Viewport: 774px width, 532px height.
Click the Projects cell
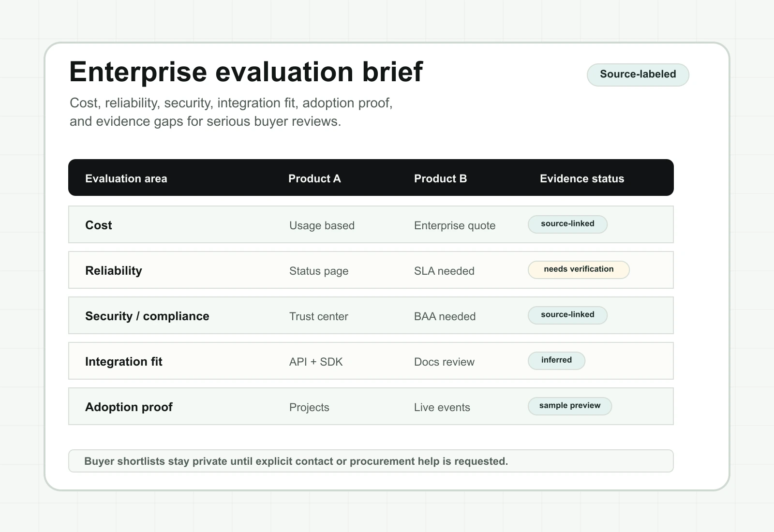tap(309, 407)
